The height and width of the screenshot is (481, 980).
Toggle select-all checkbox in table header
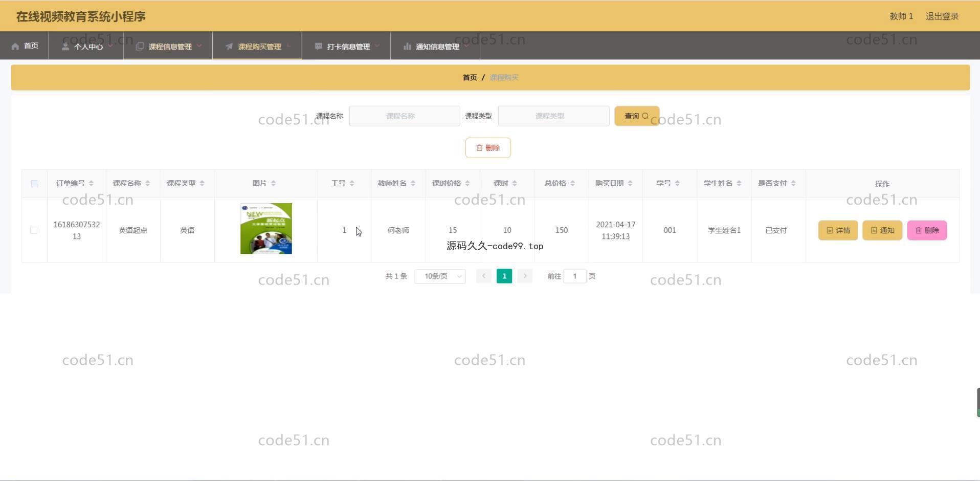[34, 184]
